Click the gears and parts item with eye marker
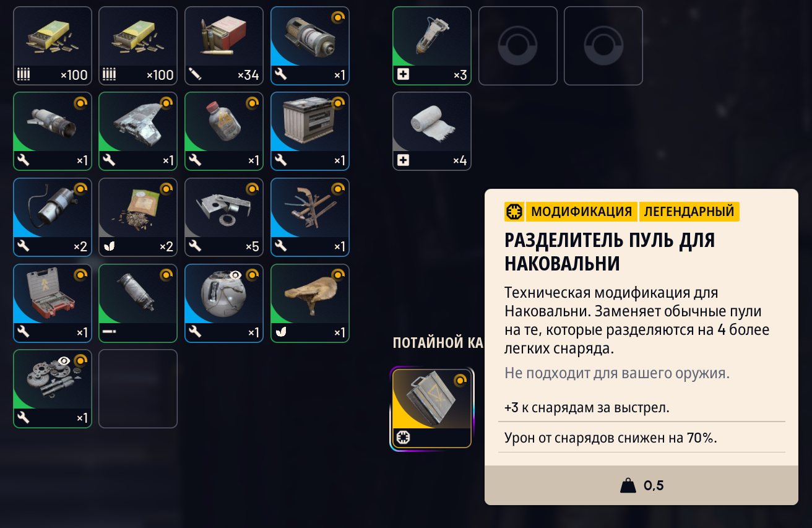The height and width of the screenshot is (528, 812). 53,389
